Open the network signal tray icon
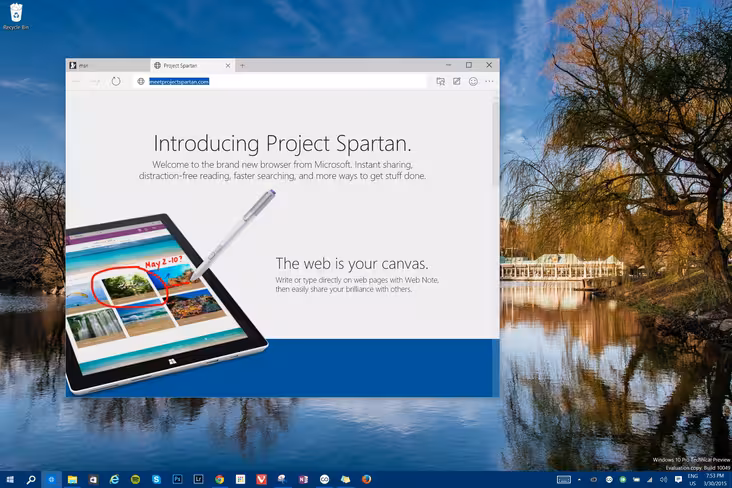This screenshot has height=488, width=732. click(x=649, y=480)
